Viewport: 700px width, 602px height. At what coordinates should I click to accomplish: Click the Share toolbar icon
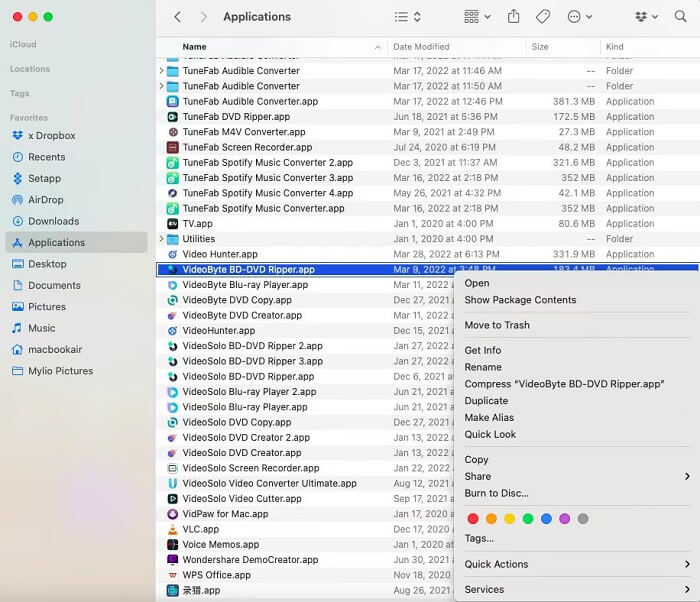[513, 17]
